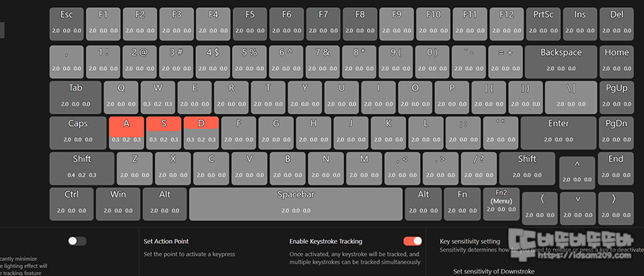
Task: Select the Caps key
Action: click(78, 133)
